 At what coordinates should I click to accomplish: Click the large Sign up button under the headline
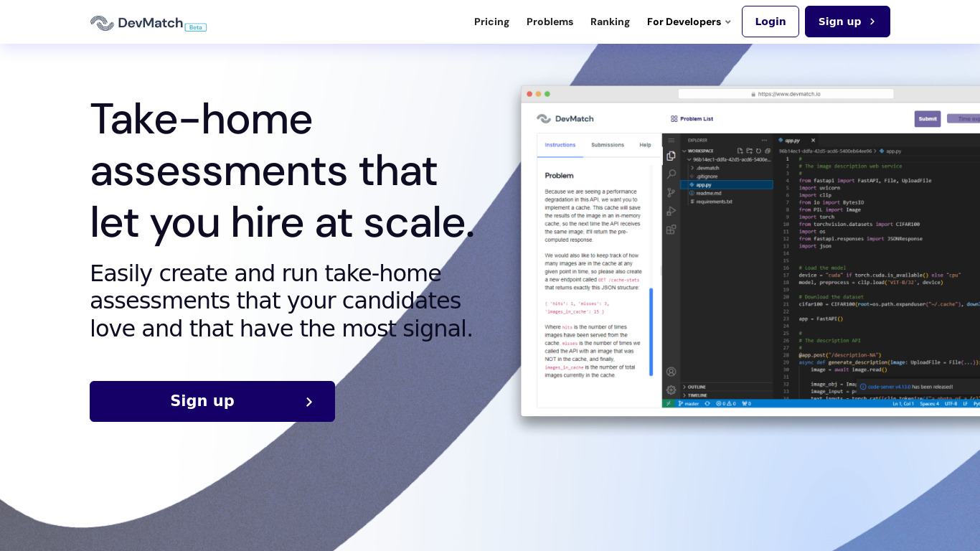[x=212, y=401]
